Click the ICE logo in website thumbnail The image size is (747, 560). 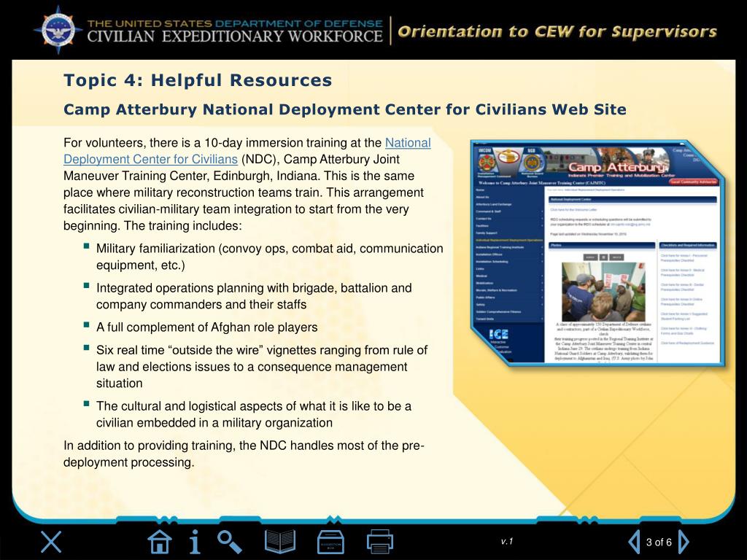pos(499,334)
